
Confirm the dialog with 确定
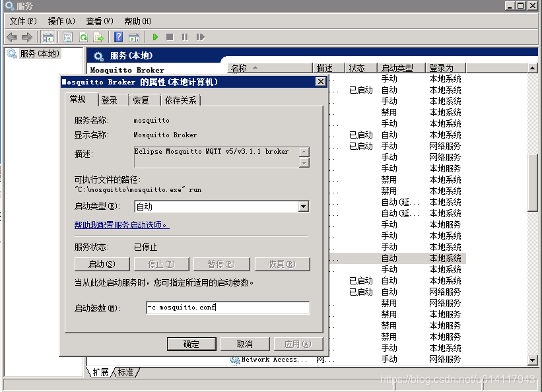(191, 344)
